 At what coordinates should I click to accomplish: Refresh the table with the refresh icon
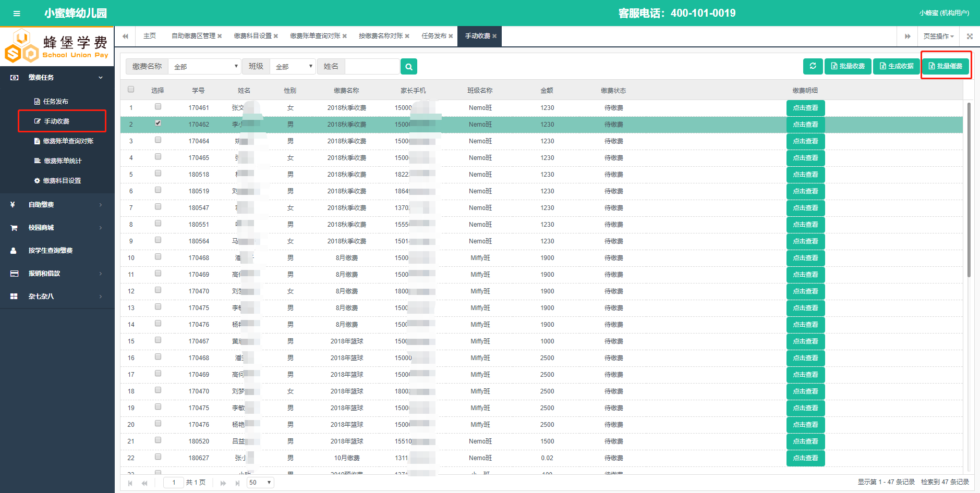[x=813, y=66]
